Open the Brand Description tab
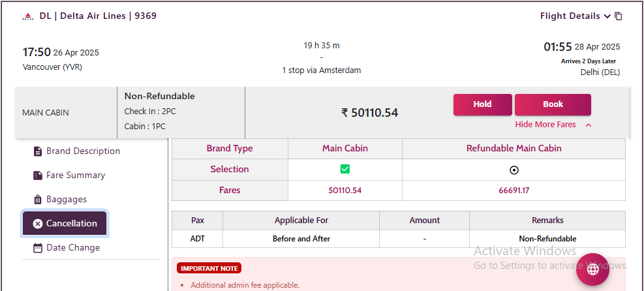 pos(83,151)
